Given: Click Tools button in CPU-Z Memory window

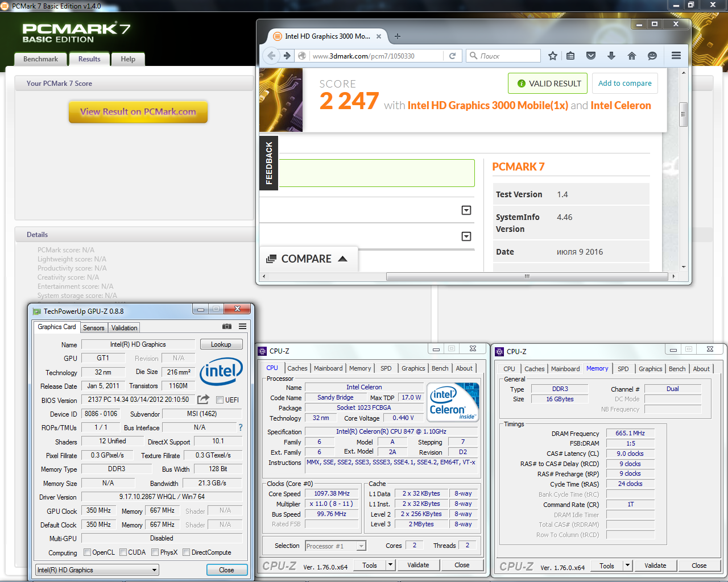Looking at the screenshot, I should coord(607,566).
